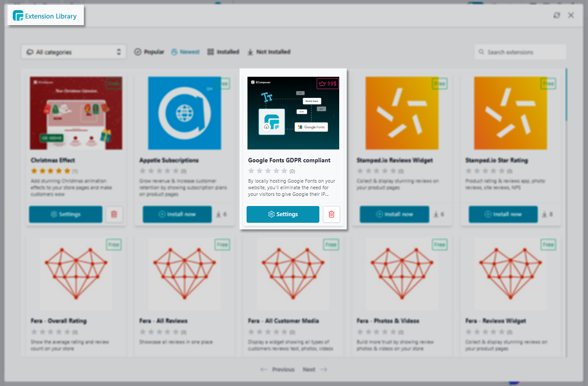The image size is (588, 386).
Task: Open Fera - All Reviews heart thumbnail
Action: 184,274
